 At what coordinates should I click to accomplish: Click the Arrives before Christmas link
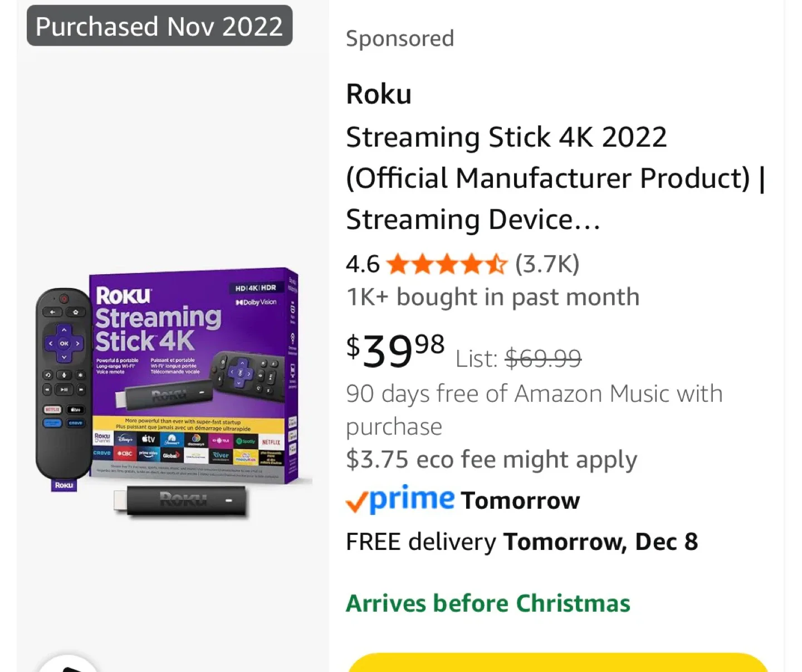click(488, 602)
